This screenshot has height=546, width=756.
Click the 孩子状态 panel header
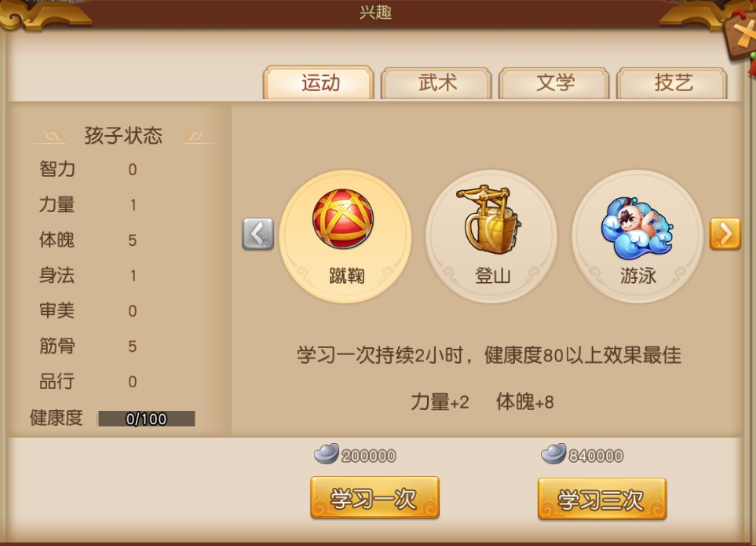[123, 136]
